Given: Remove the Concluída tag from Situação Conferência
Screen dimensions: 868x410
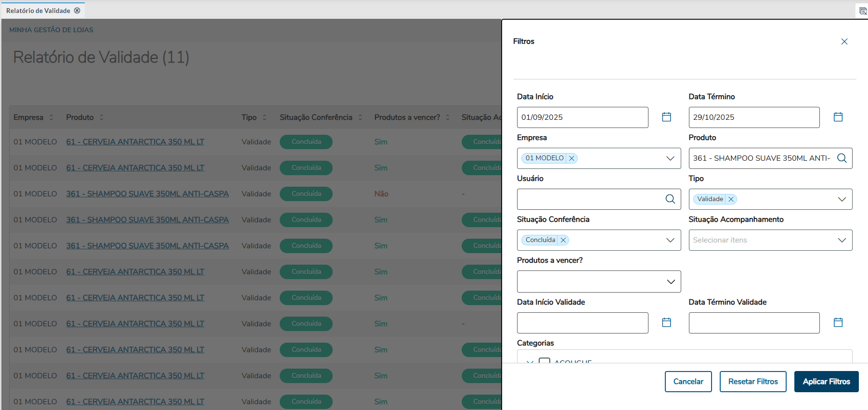Looking at the screenshot, I should [x=563, y=240].
